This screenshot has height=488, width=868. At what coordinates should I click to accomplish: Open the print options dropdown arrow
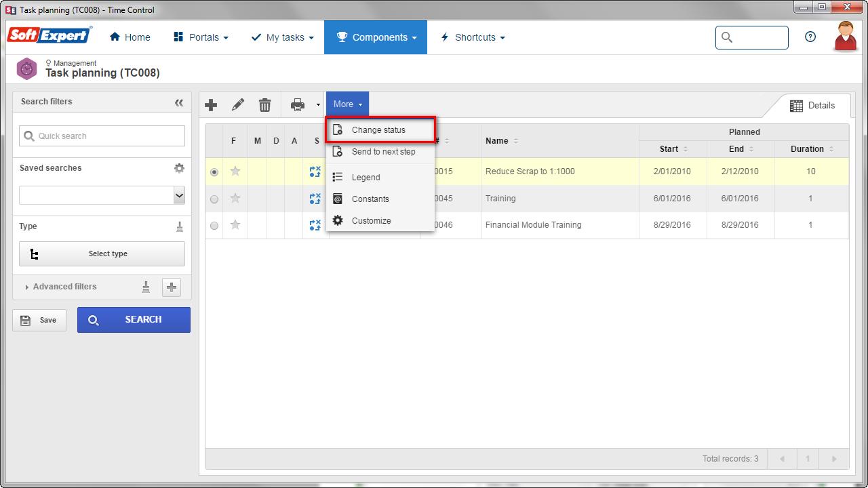pos(318,105)
